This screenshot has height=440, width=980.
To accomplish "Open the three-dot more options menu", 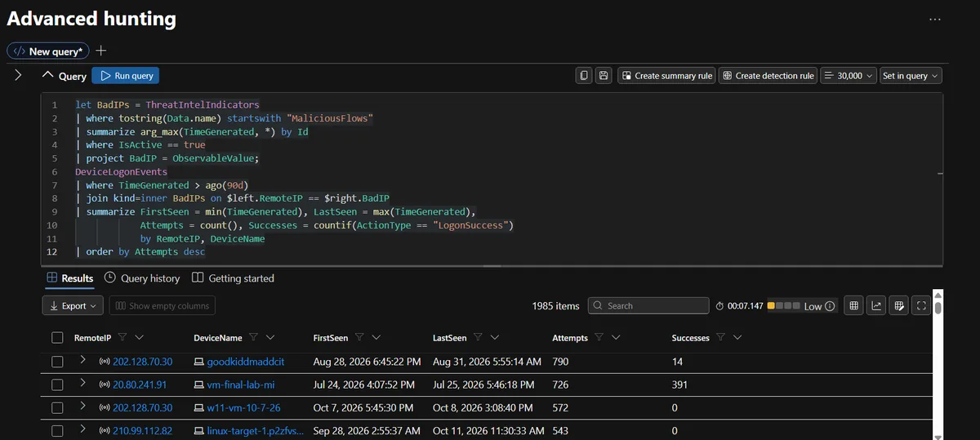I will click(935, 19).
